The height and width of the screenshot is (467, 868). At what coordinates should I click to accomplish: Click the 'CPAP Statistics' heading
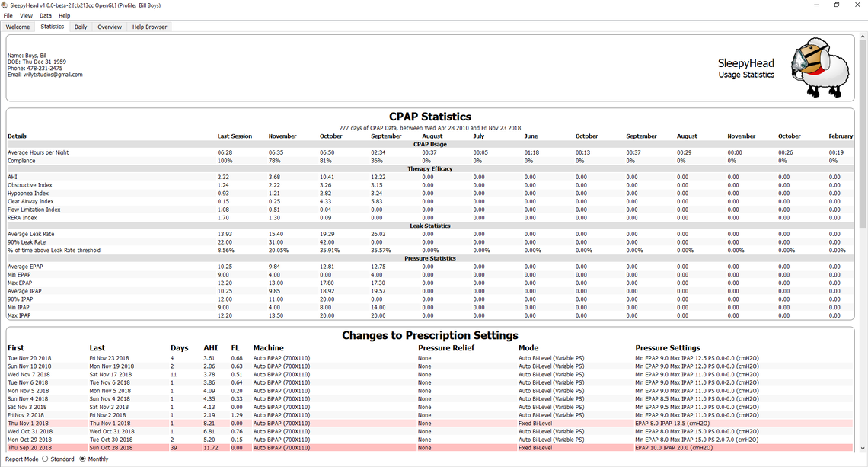pos(430,117)
